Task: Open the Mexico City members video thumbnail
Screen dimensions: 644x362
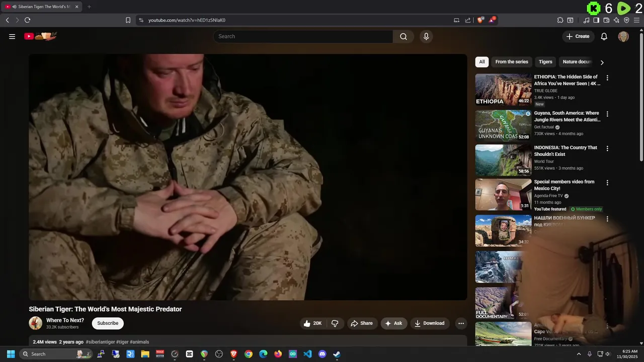Action: click(x=503, y=195)
